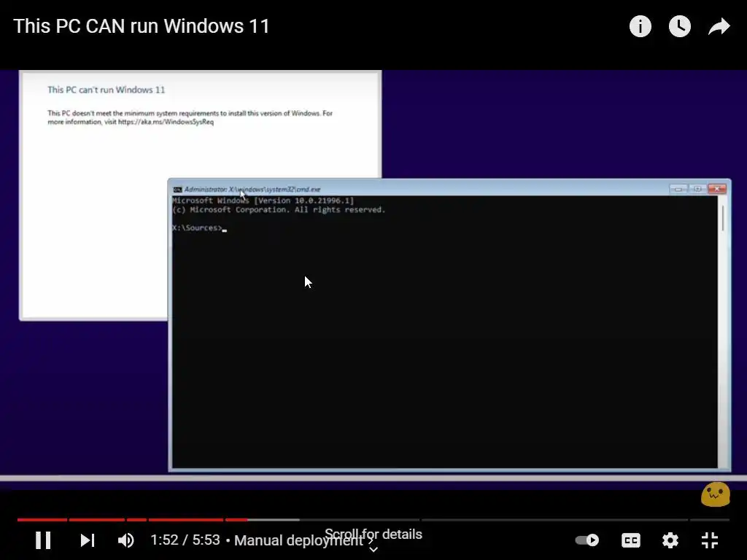Turn on closed captions

click(631, 540)
